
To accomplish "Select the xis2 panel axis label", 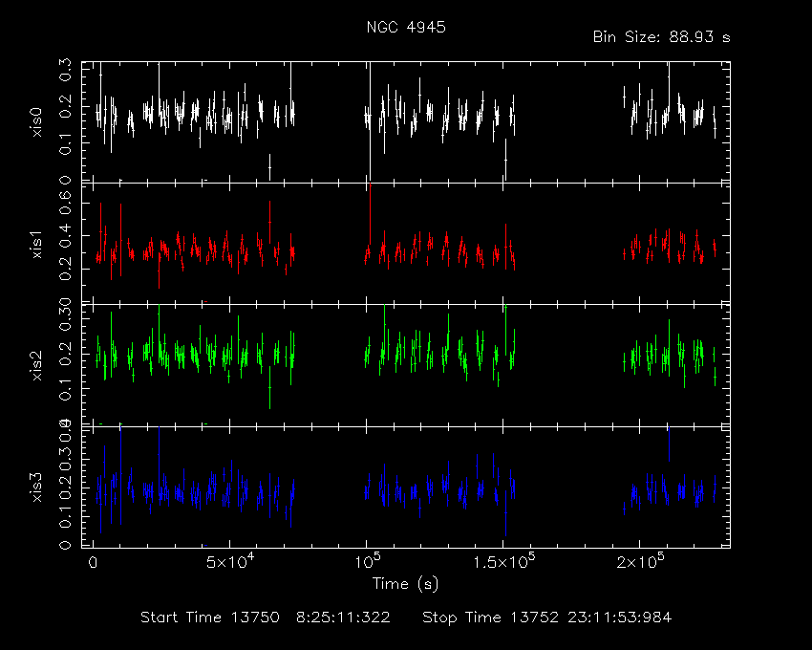I will 36,366.
